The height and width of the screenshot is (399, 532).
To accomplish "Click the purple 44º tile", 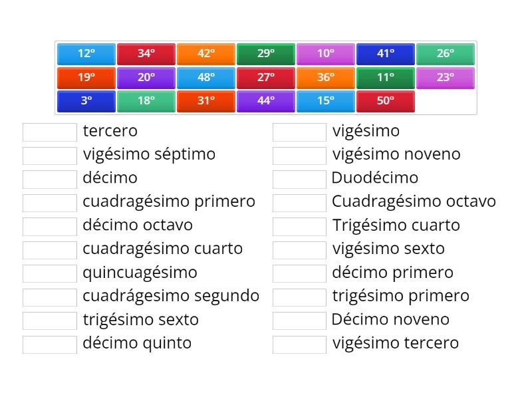I will (266, 101).
